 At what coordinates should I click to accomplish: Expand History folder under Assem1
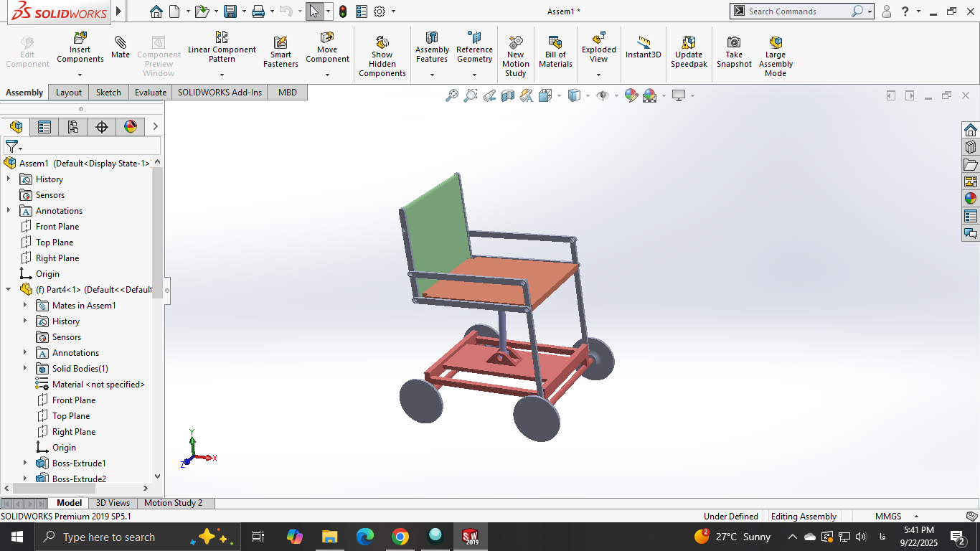9,179
